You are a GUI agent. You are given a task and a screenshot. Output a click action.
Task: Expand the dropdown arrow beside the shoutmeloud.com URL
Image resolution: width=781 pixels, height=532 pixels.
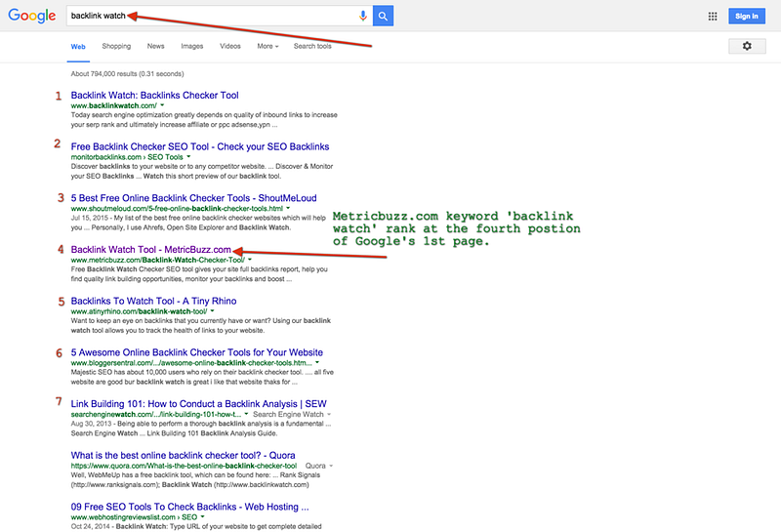coord(288,208)
